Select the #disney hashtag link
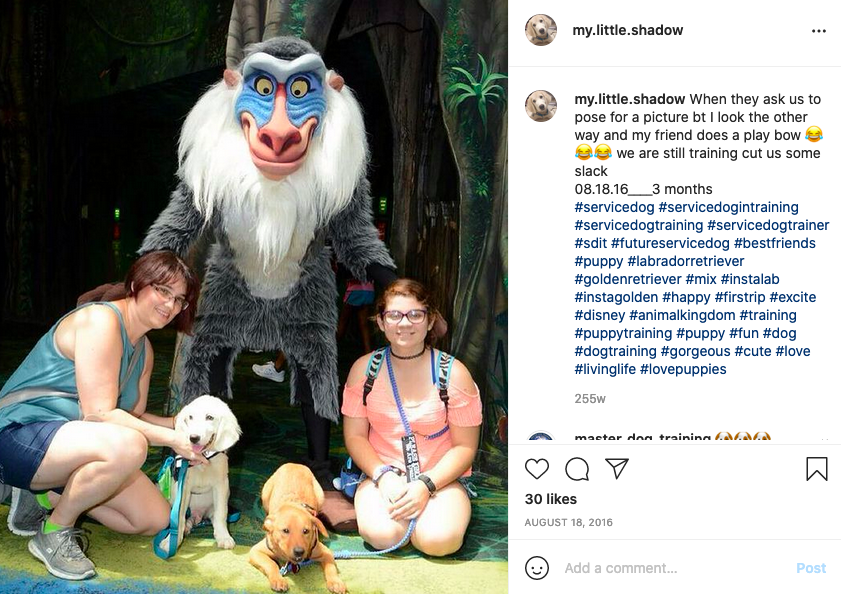This screenshot has height=594, width=841. pyautogui.click(x=600, y=315)
